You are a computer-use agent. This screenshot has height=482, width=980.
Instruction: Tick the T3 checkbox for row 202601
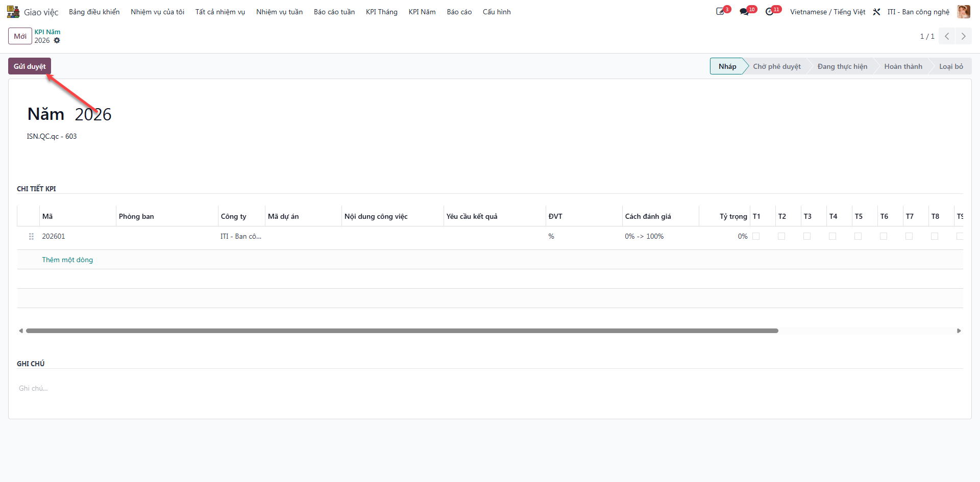[x=807, y=236]
